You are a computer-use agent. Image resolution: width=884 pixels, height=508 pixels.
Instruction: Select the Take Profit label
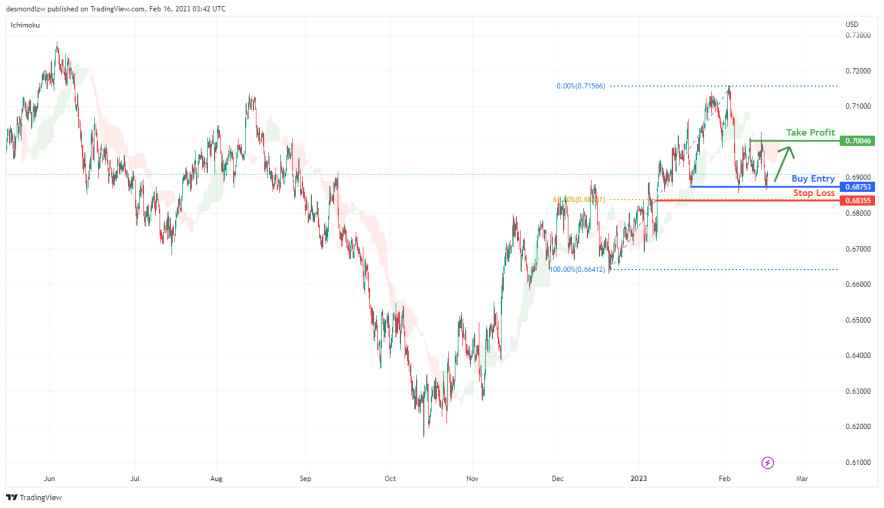click(x=810, y=132)
